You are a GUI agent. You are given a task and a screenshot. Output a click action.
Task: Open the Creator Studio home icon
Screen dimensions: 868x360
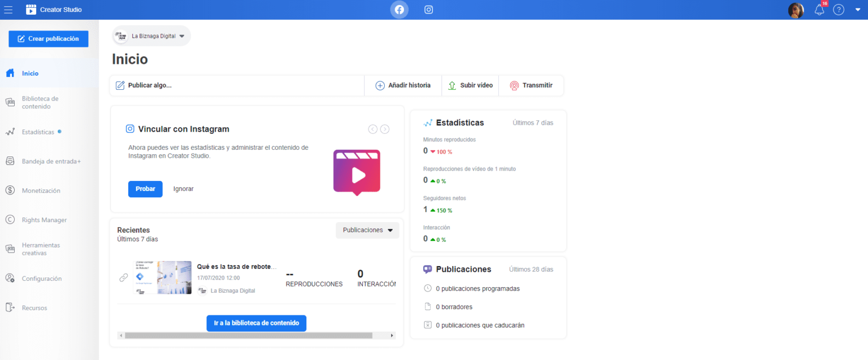31,9
